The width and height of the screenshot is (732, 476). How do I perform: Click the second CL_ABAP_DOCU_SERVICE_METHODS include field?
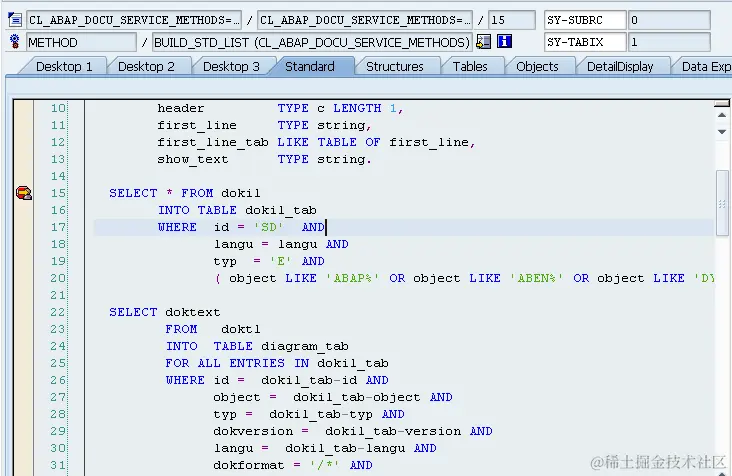coord(365,20)
